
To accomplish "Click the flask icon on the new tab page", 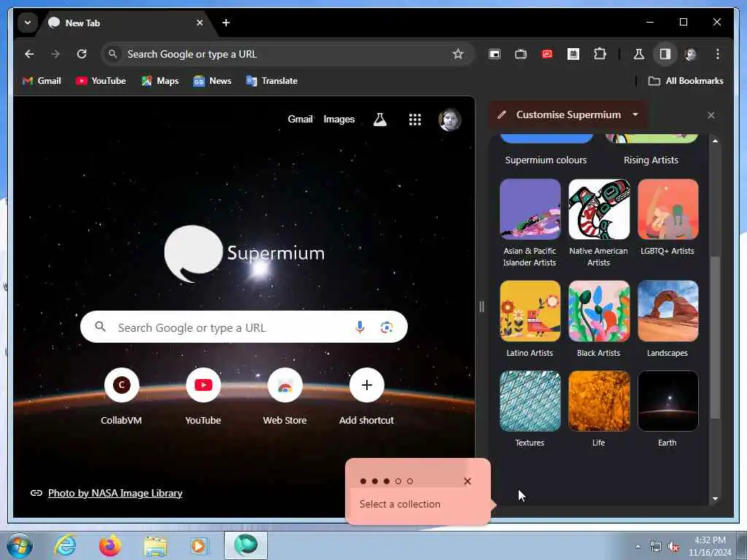I will pos(379,119).
